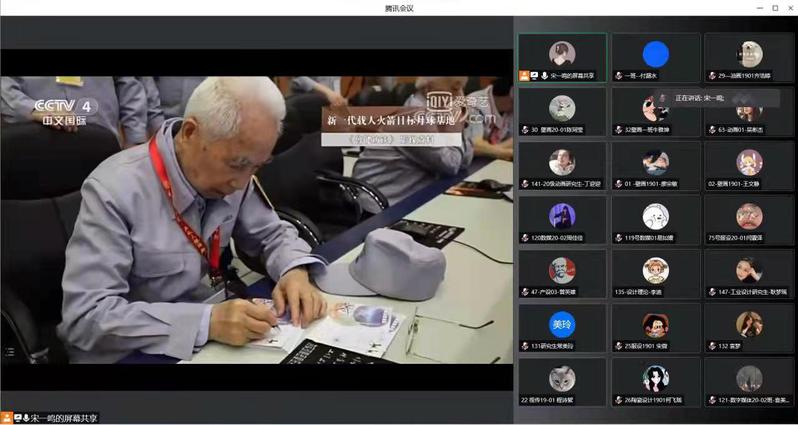Select 147-工业设计研究生-耿梦瑶 participant tile
Screen dimensions: 798x425
click(x=749, y=274)
